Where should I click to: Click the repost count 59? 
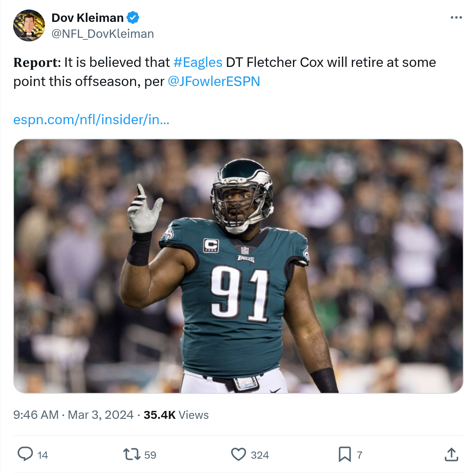click(150, 455)
